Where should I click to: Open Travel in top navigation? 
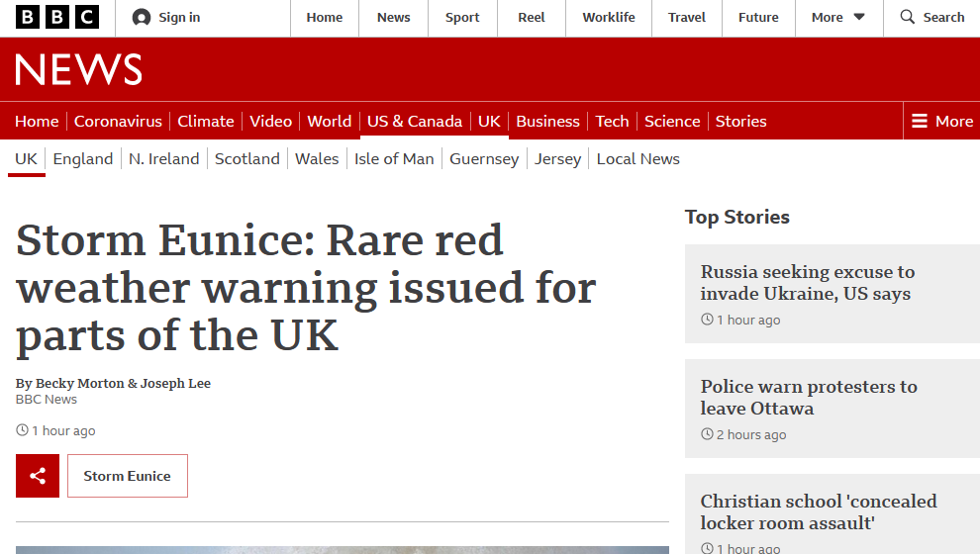(687, 18)
